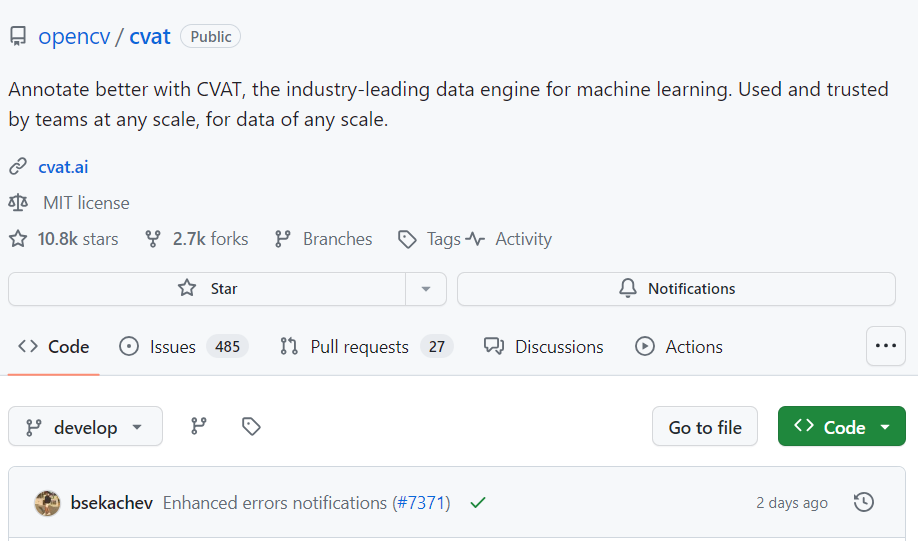Screen dimensions: 918x541
Task: Click the Public visibility badge
Action: coord(211,36)
